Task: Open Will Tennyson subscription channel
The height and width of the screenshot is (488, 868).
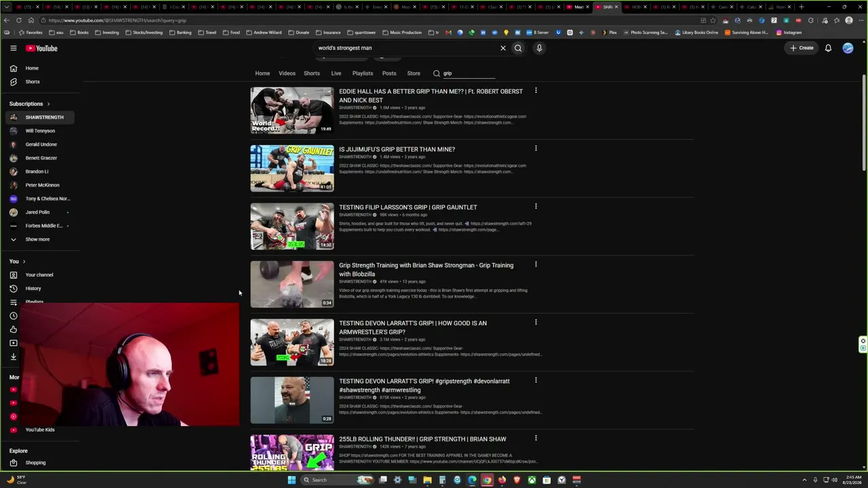Action: tap(39, 131)
